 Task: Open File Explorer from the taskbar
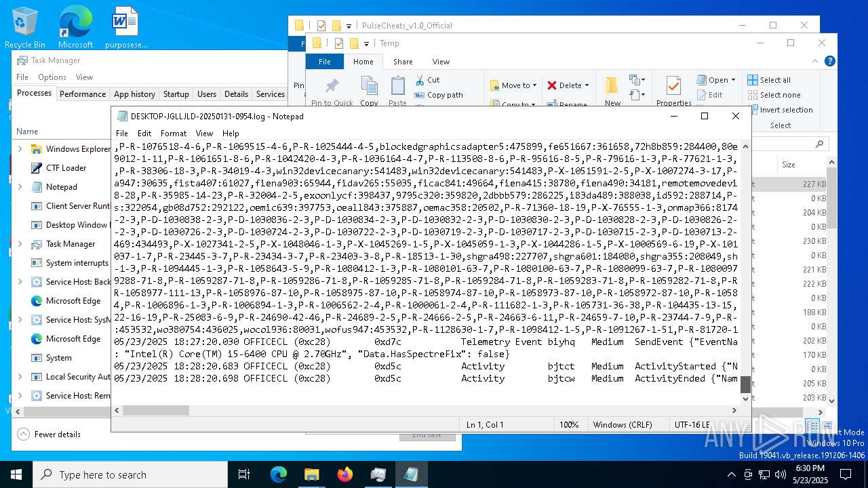pyautogui.click(x=311, y=474)
